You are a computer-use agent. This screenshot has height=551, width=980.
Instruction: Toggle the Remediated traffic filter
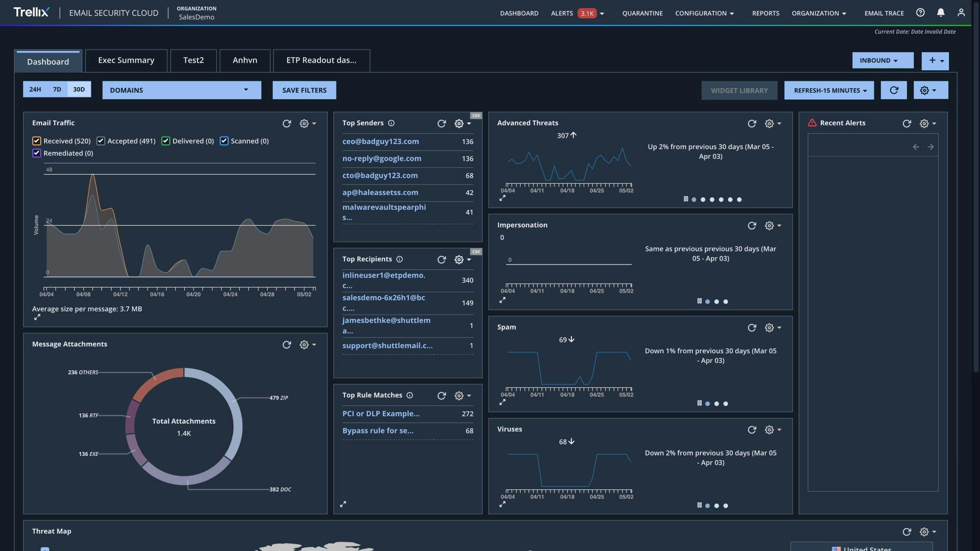click(x=37, y=153)
